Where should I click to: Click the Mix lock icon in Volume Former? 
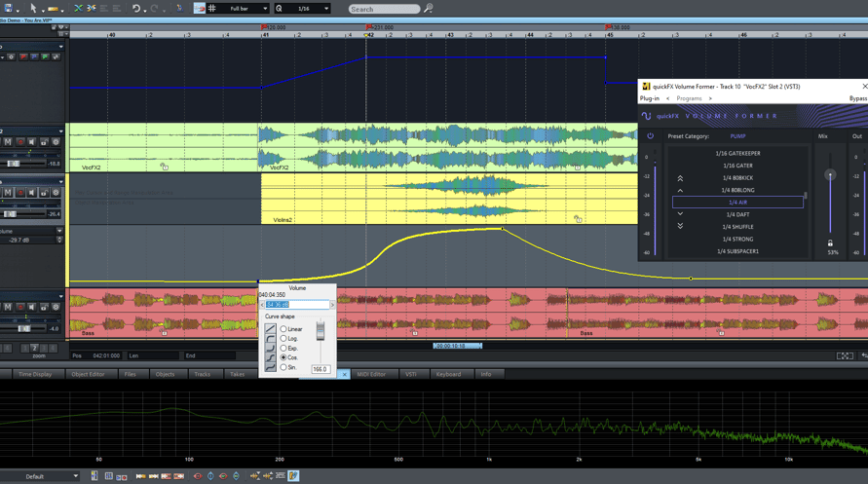[830, 242]
